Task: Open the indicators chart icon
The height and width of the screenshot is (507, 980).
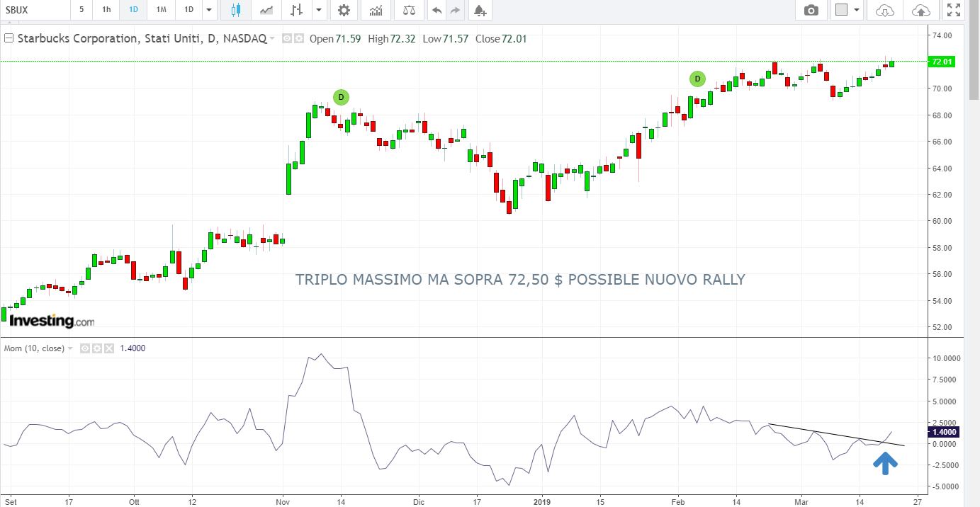Action: tap(376, 10)
